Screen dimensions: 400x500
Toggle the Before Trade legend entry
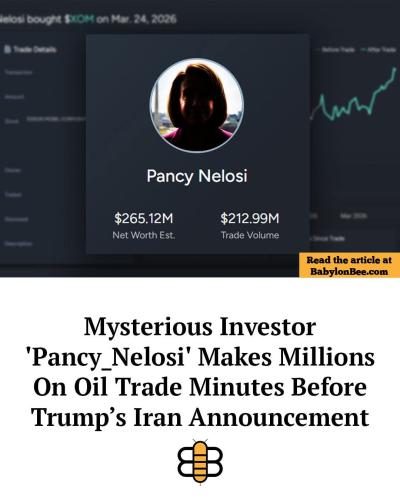(x=336, y=50)
